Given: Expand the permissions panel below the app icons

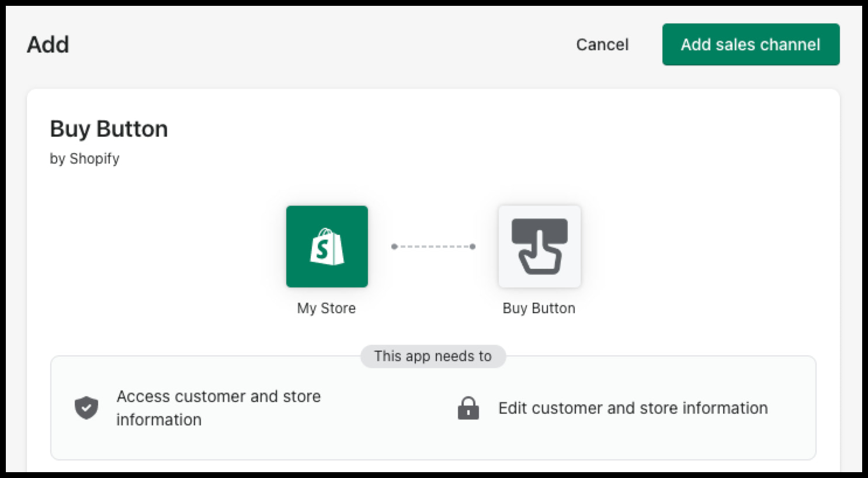Looking at the screenshot, I should tap(433, 407).
